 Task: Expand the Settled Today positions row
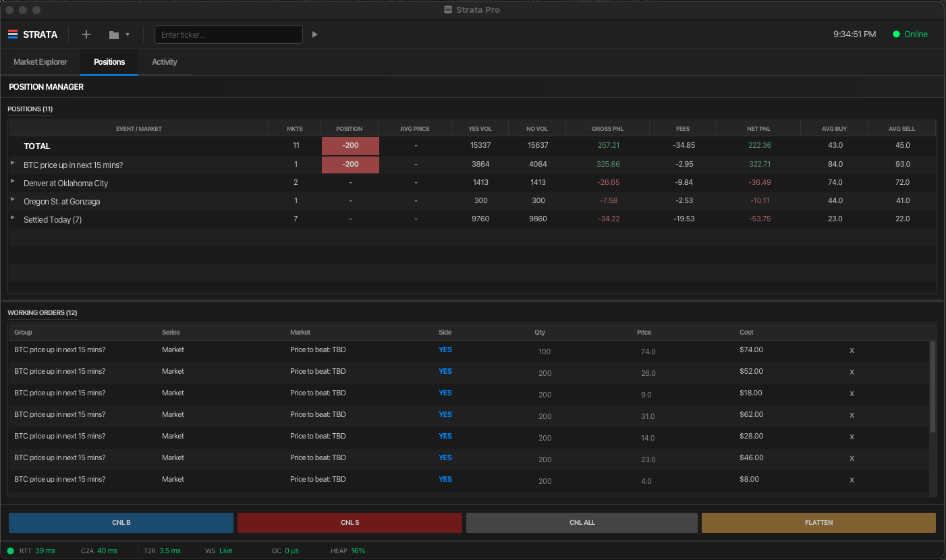click(12, 219)
